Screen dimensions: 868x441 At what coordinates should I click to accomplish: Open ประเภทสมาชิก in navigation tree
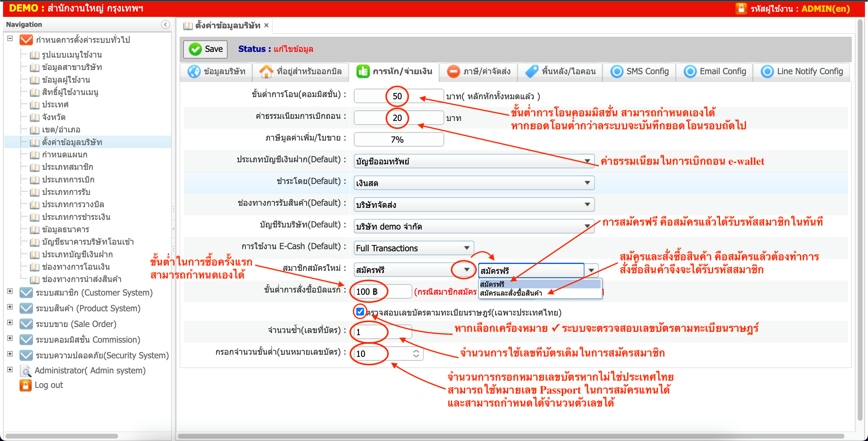coord(68,167)
